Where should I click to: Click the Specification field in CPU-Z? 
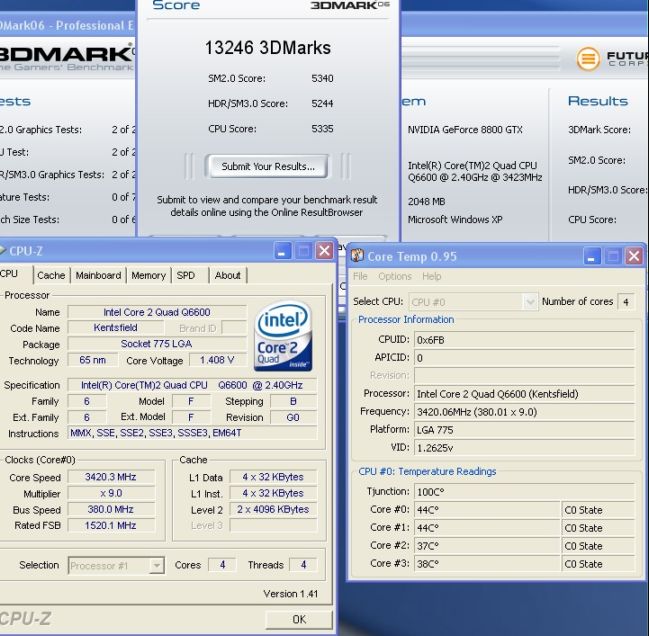click(192, 385)
